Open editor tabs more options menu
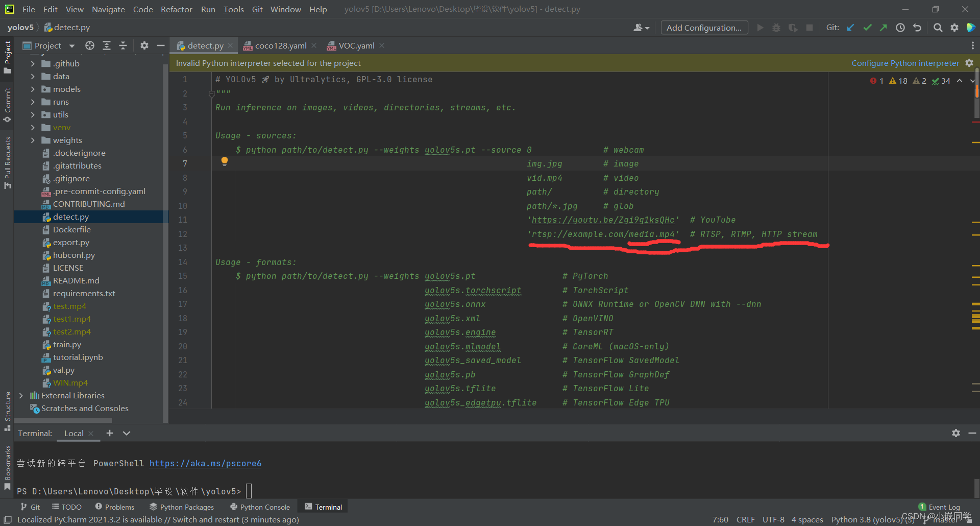The height and width of the screenshot is (526, 980). click(972, 45)
